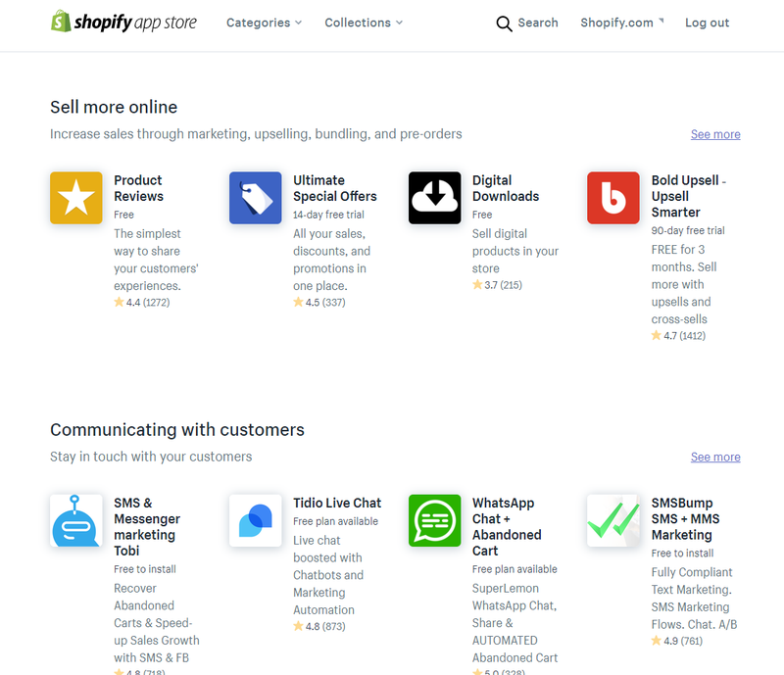Open the Bold Upsell red icon
784x675 pixels.
pos(613,198)
